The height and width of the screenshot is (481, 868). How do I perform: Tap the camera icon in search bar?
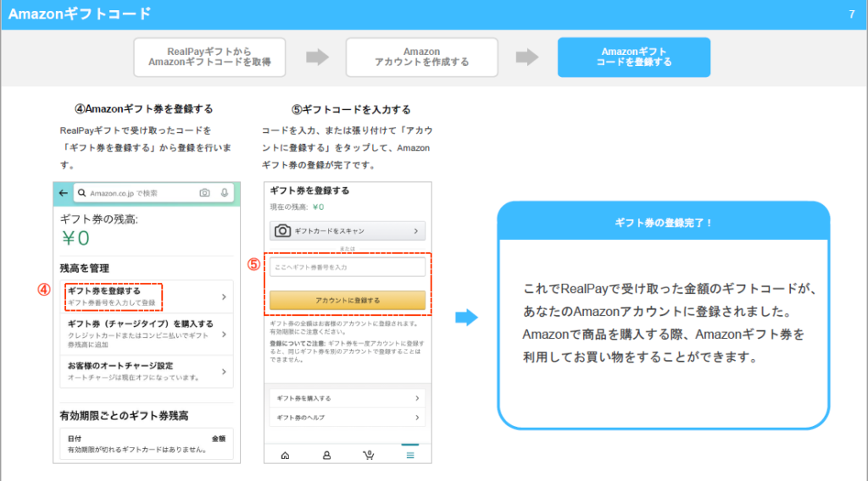[x=204, y=192]
